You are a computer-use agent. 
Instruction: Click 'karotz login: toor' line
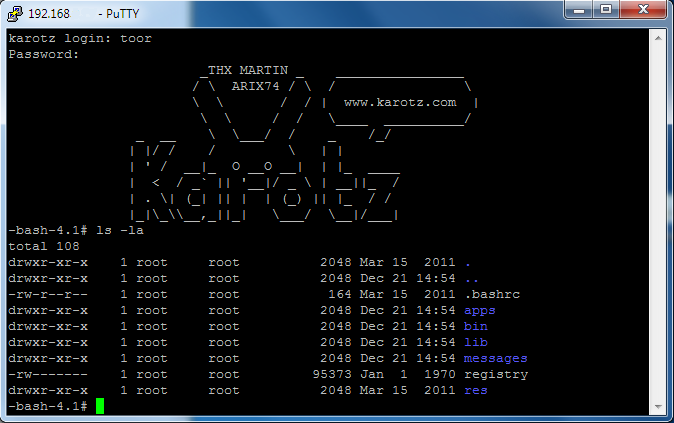coord(80,39)
